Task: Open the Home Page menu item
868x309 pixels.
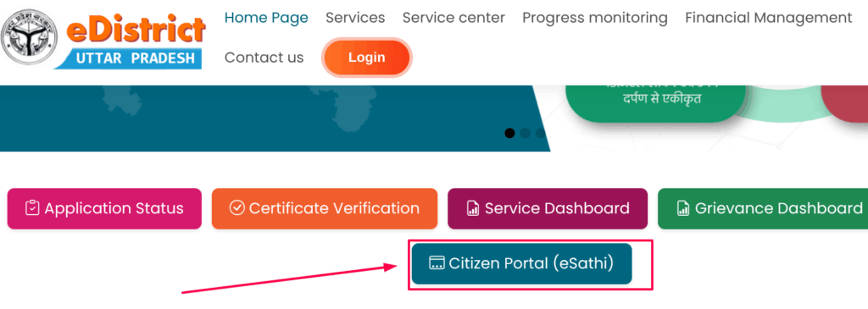Action: 266,18
